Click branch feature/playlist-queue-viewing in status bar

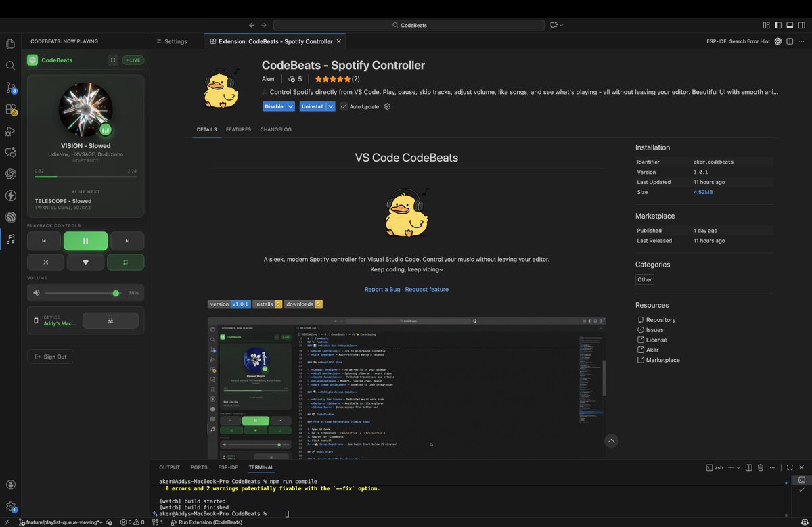60,522
